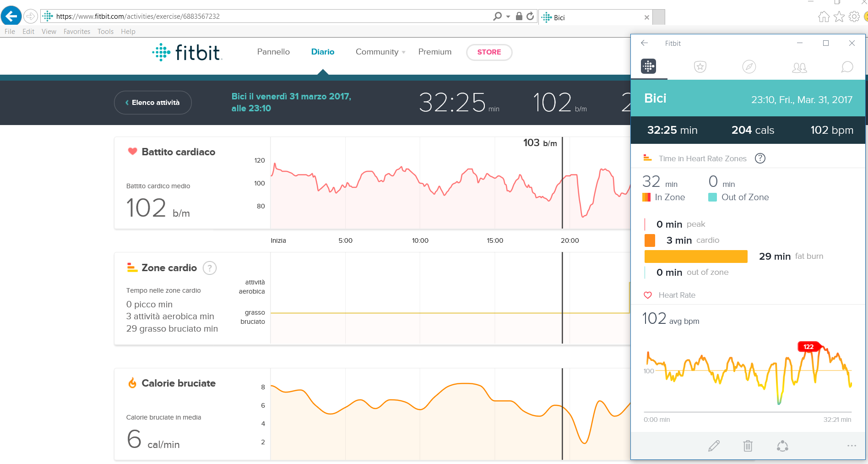Click the pencil edit icon
The image size is (868, 464).
point(714,446)
